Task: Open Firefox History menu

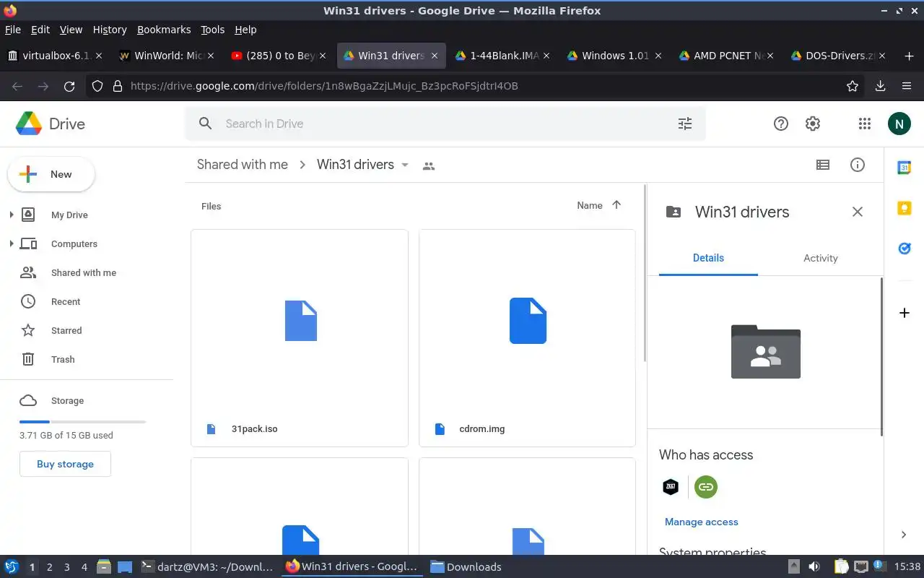Action: [110, 30]
